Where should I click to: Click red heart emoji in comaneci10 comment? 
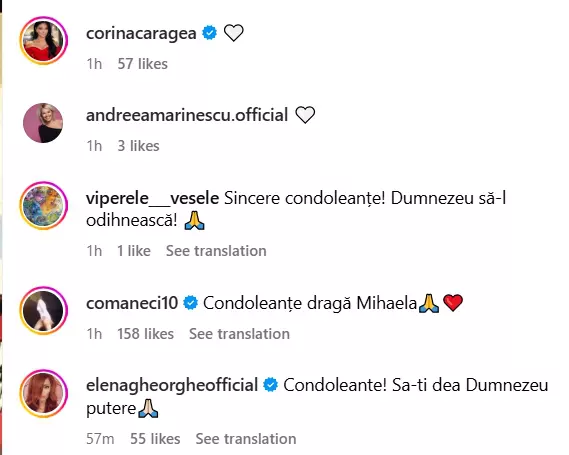(x=453, y=303)
